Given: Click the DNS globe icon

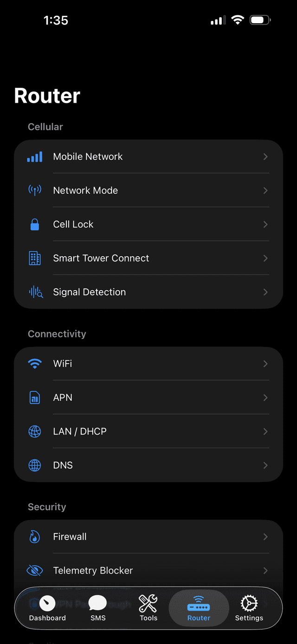Looking at the screenshot, I should 34,465.
